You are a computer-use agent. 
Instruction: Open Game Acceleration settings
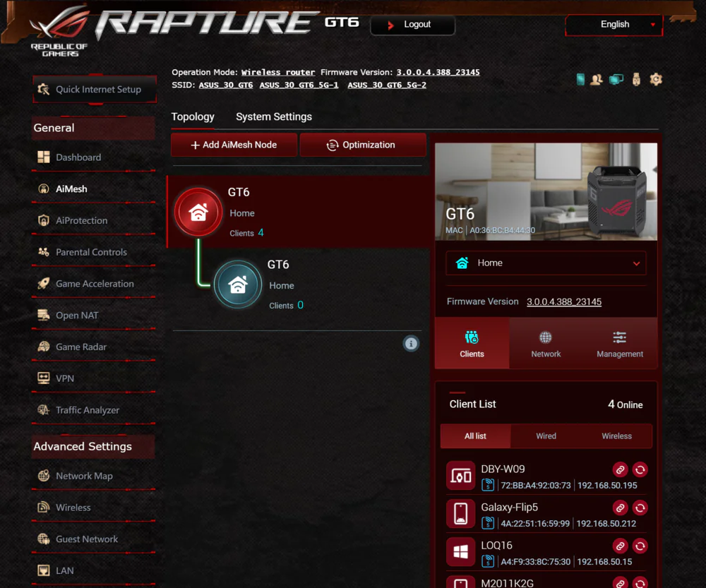coord(94,284)
